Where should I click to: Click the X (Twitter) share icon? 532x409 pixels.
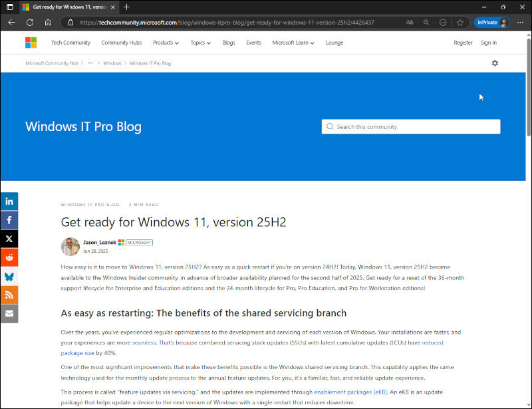click(9, 239)
